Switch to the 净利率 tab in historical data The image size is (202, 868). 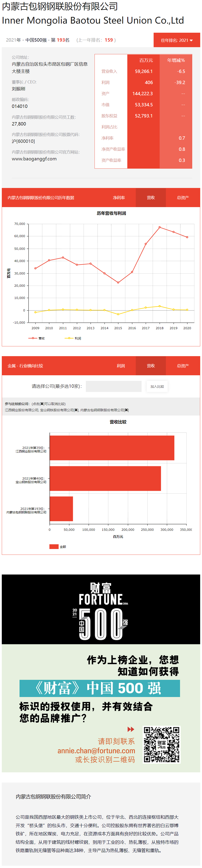[x=119, y=198]
